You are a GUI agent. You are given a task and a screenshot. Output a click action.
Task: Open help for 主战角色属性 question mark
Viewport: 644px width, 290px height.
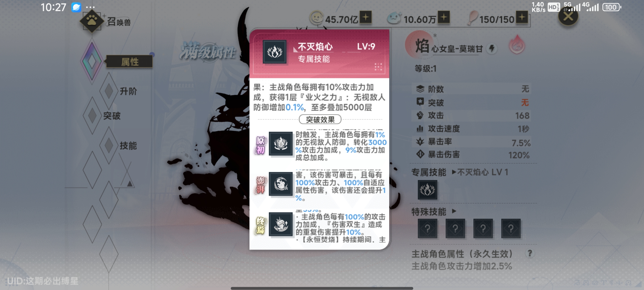click(x=530, y=253)
